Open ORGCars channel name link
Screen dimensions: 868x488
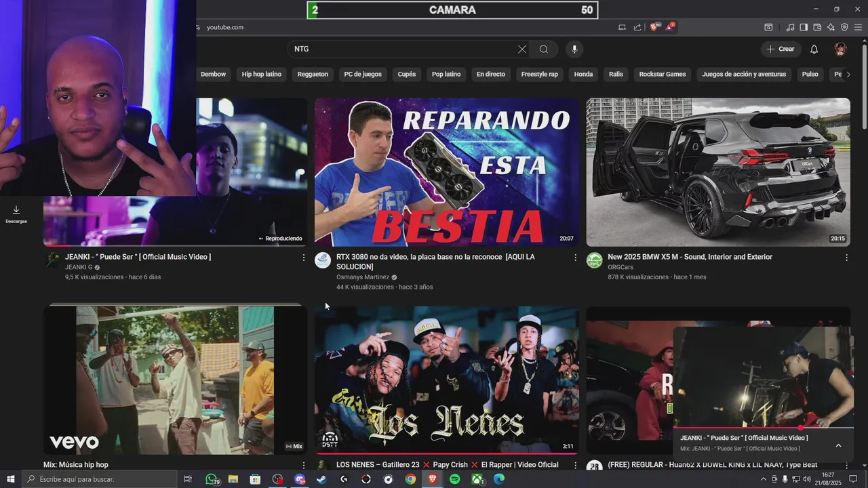[x=620, y=267]
